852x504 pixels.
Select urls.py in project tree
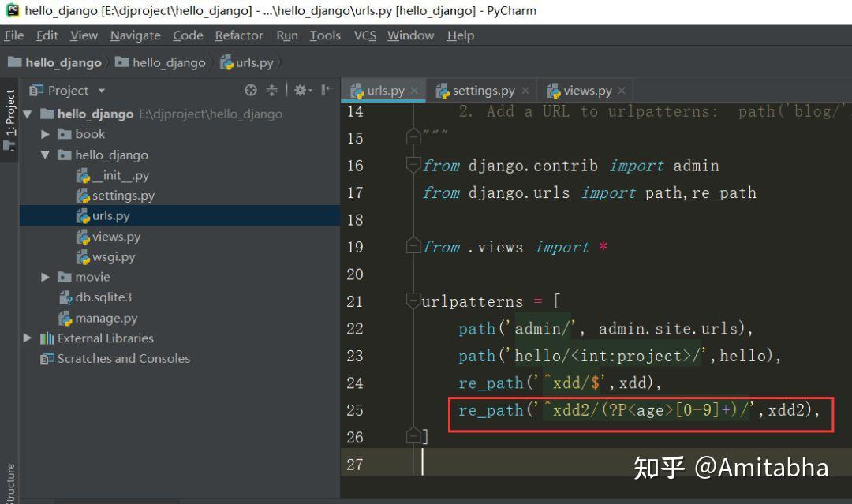pyautogui.click(x=180, y=215)
